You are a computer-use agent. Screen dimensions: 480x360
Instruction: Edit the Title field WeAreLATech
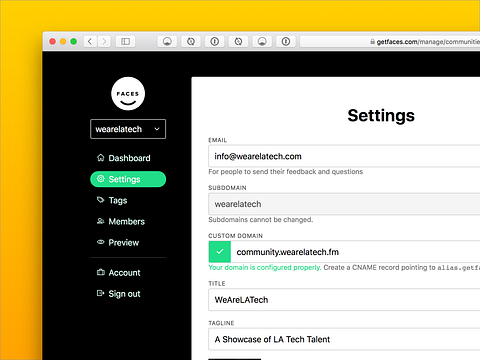(x=344, y=300)
